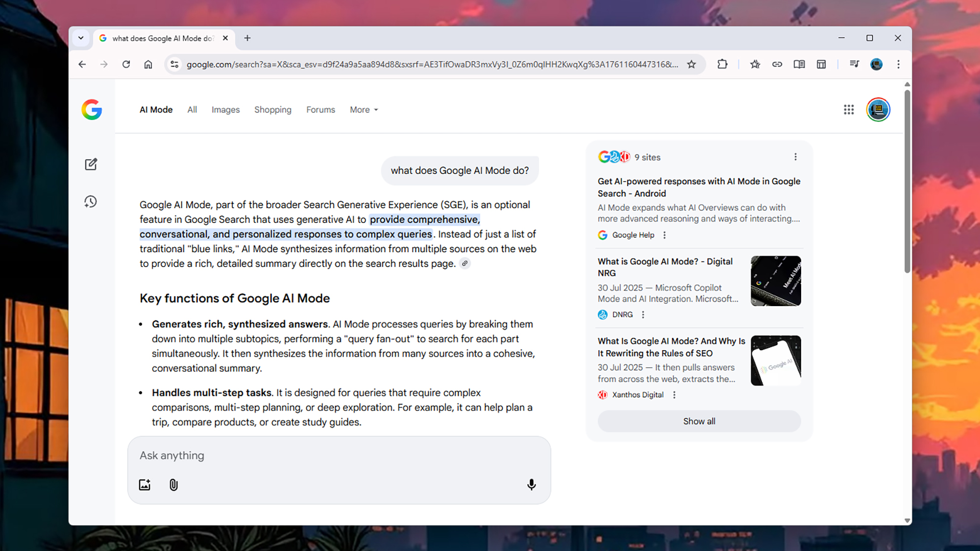Open the Google apps grid
The image size is (980, 551).
(x=848, y=110)
